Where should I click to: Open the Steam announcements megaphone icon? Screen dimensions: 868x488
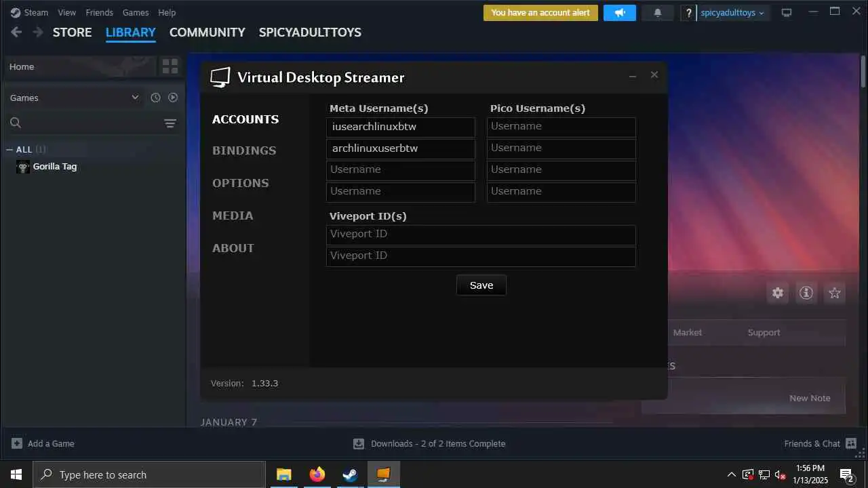[620, 12]
